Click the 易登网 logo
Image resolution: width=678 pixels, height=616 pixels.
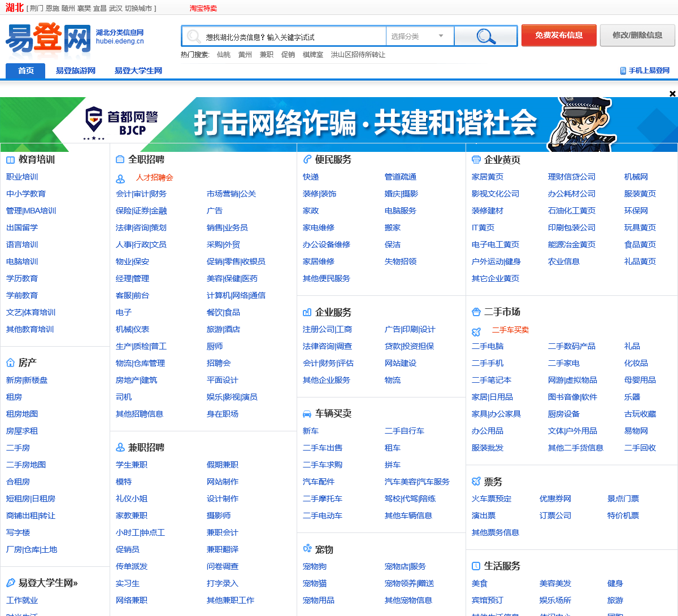[x=48, y=41]
